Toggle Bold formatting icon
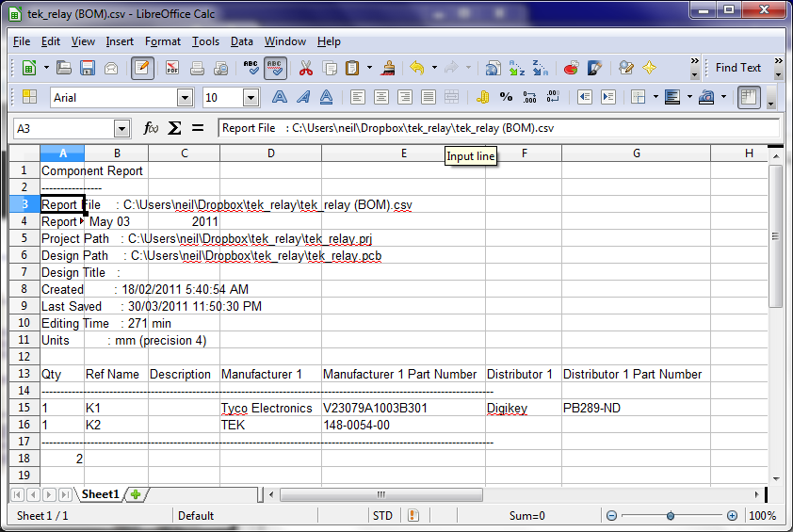 (279, 97)
